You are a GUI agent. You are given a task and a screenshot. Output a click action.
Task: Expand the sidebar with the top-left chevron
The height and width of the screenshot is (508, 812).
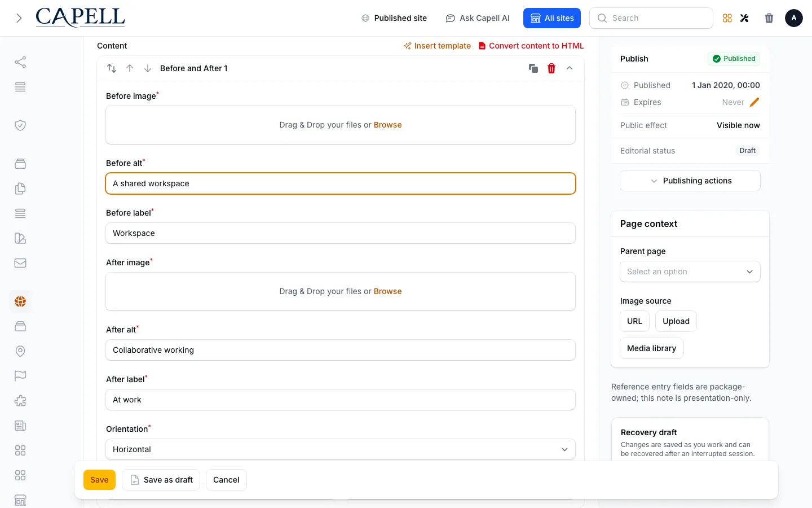[x=19, y=18]
